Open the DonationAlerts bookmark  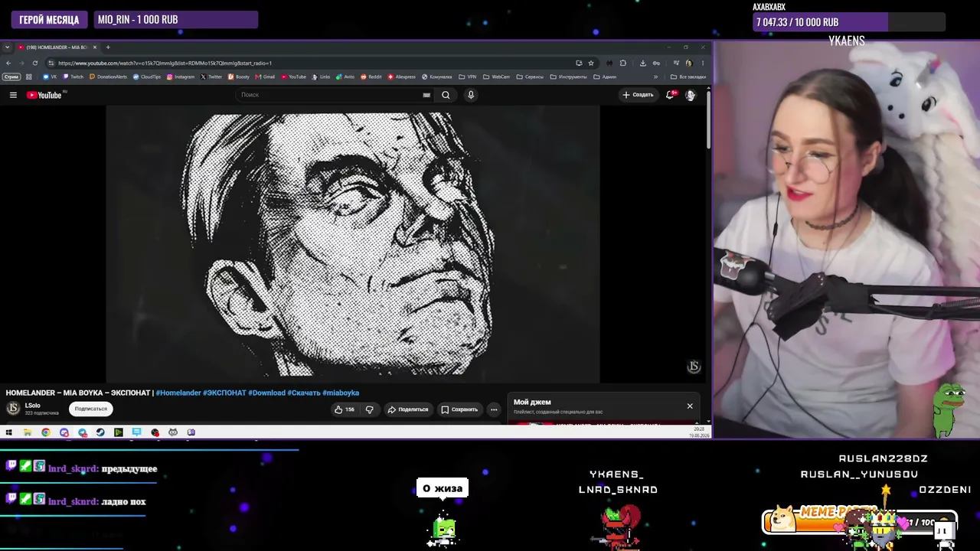coord(108,77)
